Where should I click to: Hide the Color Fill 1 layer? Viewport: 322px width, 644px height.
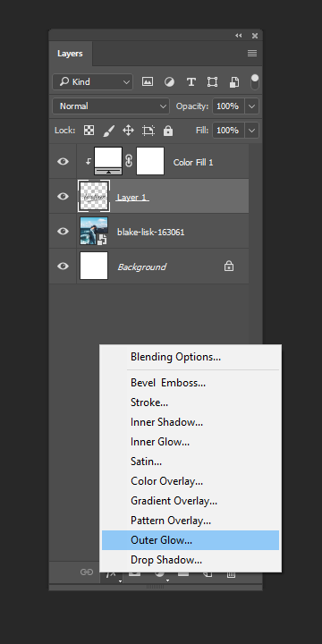tap(63, 161)
